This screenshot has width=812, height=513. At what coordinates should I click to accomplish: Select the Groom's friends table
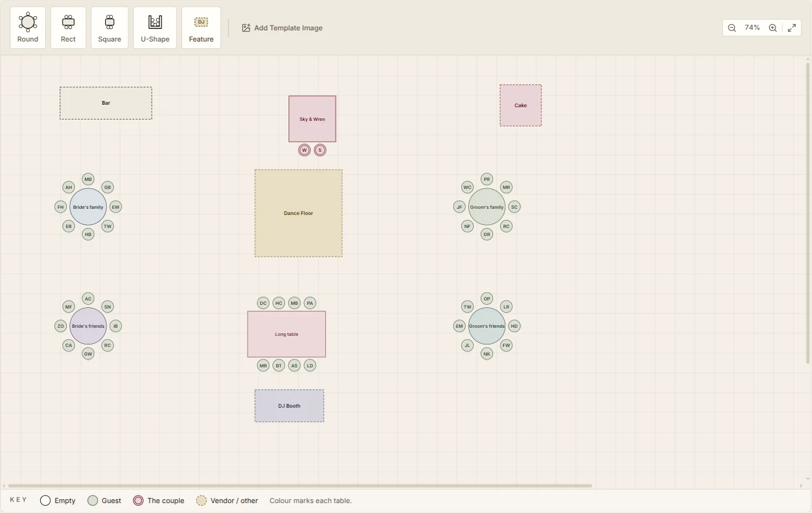click(487, 326)
